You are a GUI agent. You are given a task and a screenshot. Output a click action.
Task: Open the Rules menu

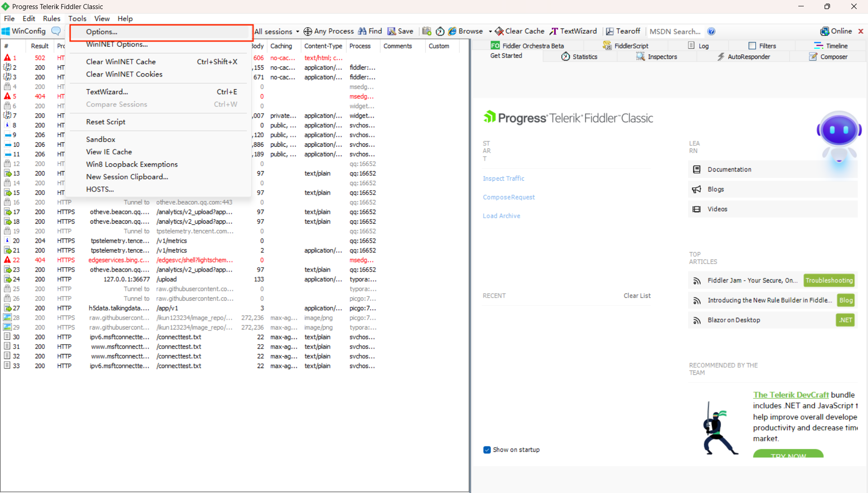point(52,19)
